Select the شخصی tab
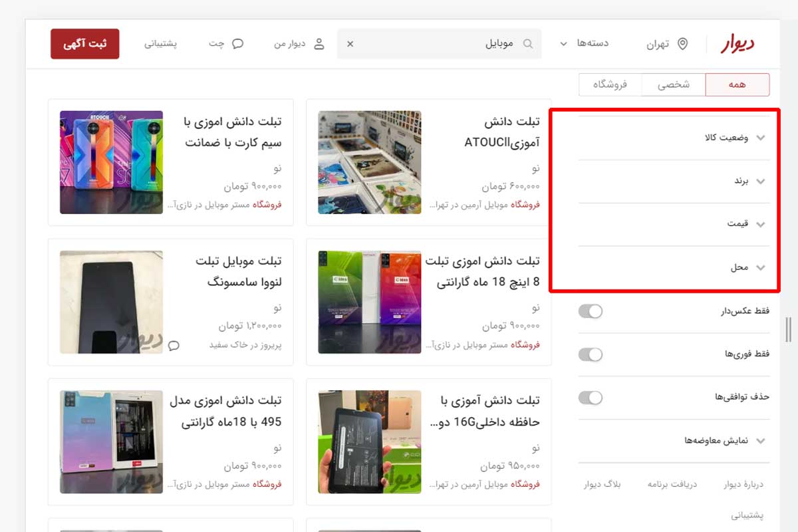Screen dimensions: 798x532 [674, 84]
